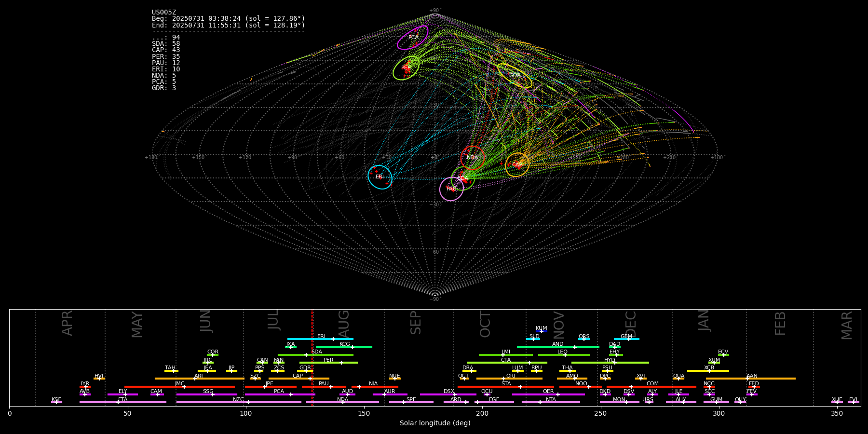This screenshot has height=434, width=868.
Task: Click the pink NDA activity bar in the timeline
Action: [x=342, y=402]
